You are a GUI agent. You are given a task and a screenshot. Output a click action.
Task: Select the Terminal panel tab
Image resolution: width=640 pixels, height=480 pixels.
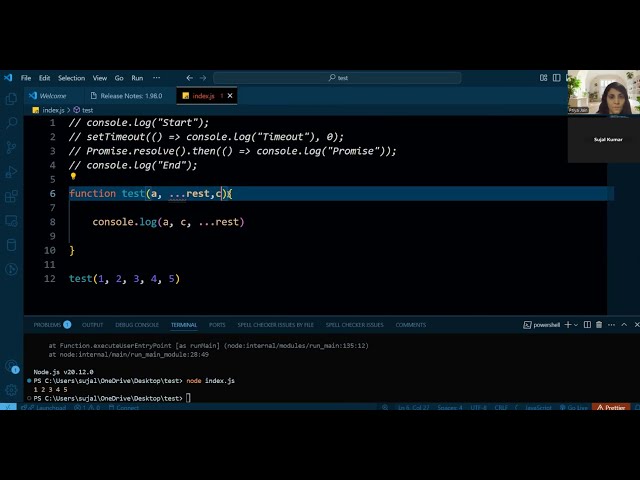(x=184, y=325)
